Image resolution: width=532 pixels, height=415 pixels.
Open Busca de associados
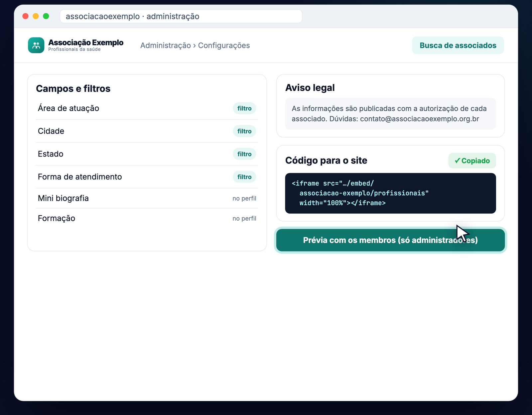tap(458, 45)
